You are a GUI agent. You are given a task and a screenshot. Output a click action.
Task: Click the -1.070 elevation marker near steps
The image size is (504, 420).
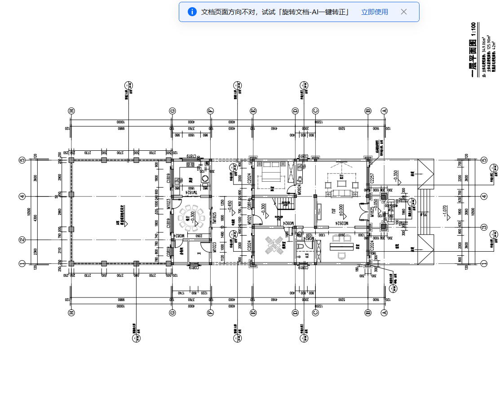coord(445,212)
